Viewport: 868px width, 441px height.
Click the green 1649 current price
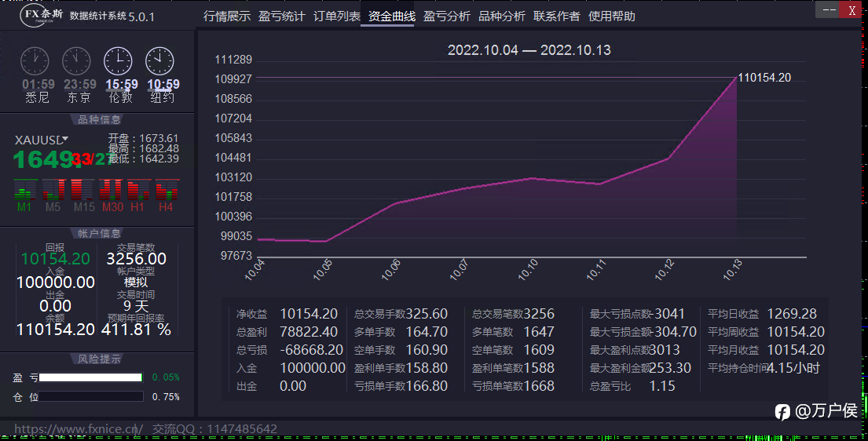point(42,159)
